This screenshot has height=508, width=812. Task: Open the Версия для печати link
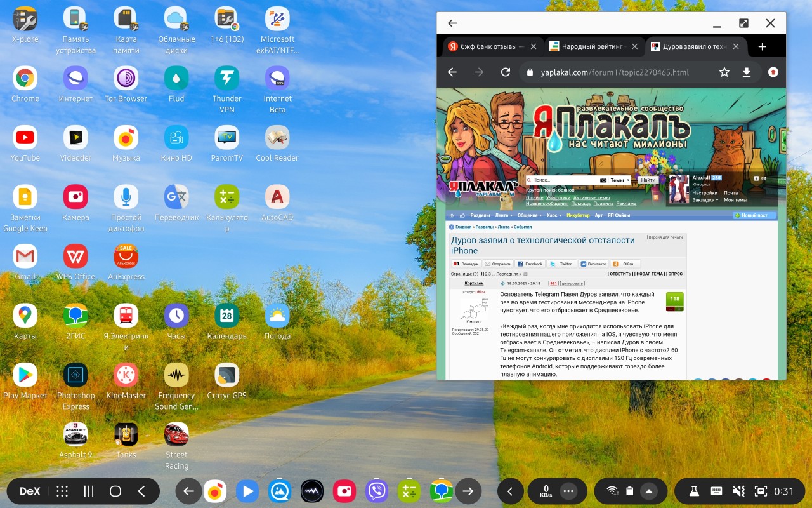[665, 237]
